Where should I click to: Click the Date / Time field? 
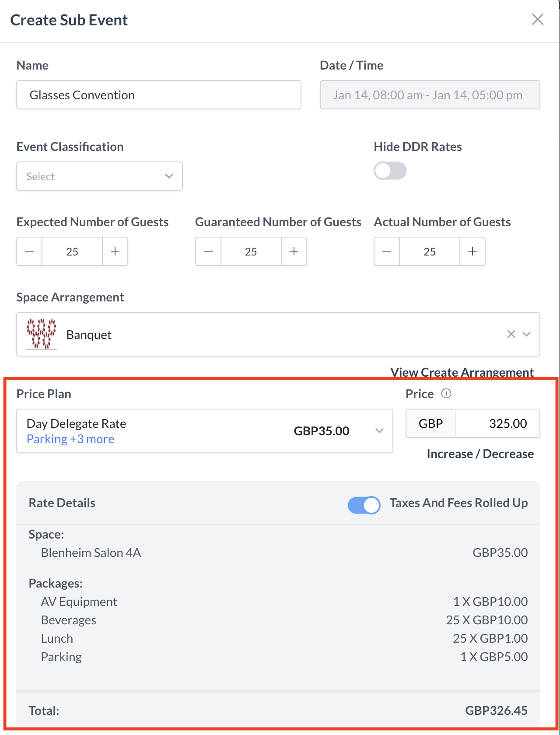point(430,95)
